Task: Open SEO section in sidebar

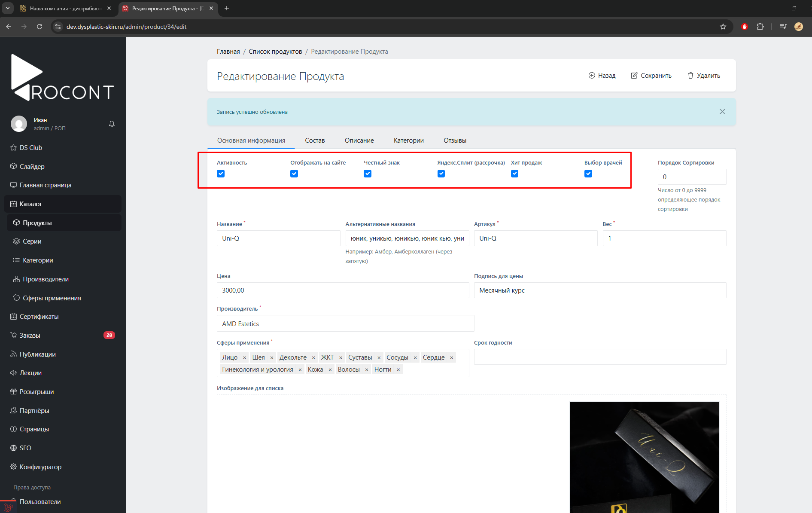Action: (x=25, y=448)
